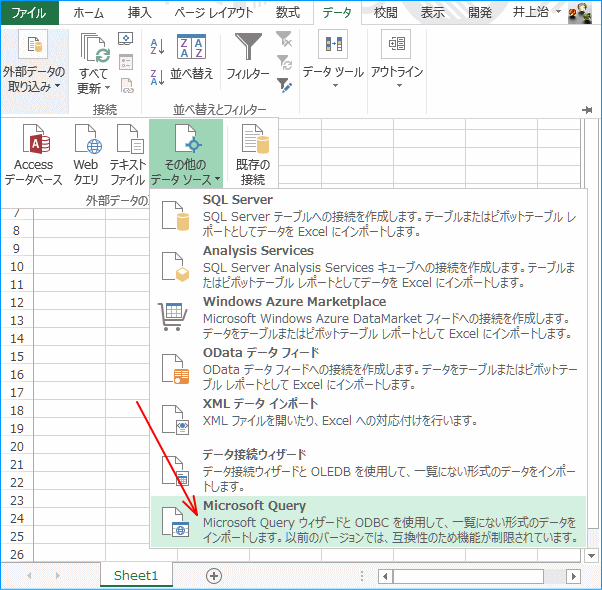Switch to the 数式 tab
This screenshot has height=590, width=602.
[288, 13]
